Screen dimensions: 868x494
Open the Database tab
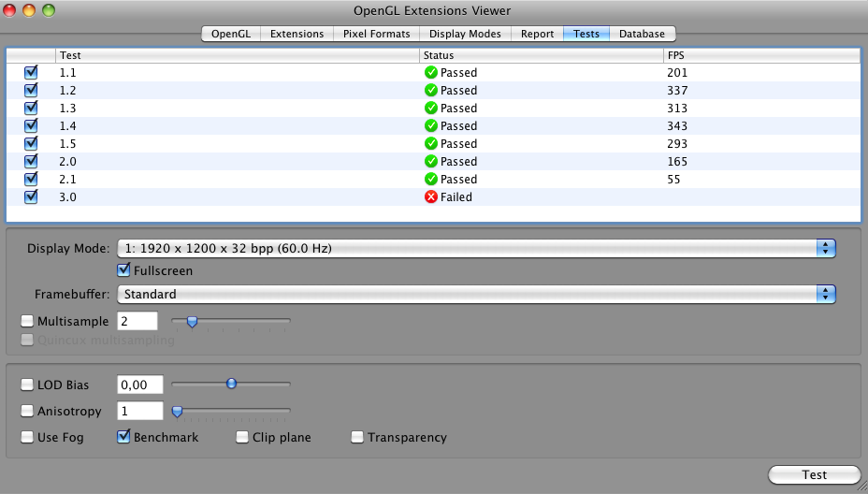643,34
